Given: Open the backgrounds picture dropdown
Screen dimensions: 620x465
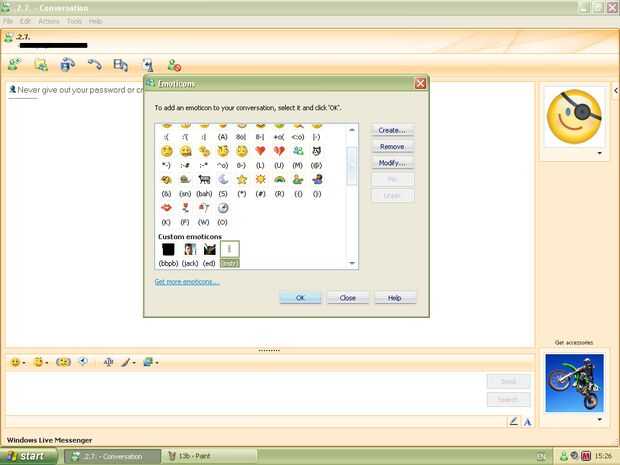Looking at the screenshot, I should (157, 363).
